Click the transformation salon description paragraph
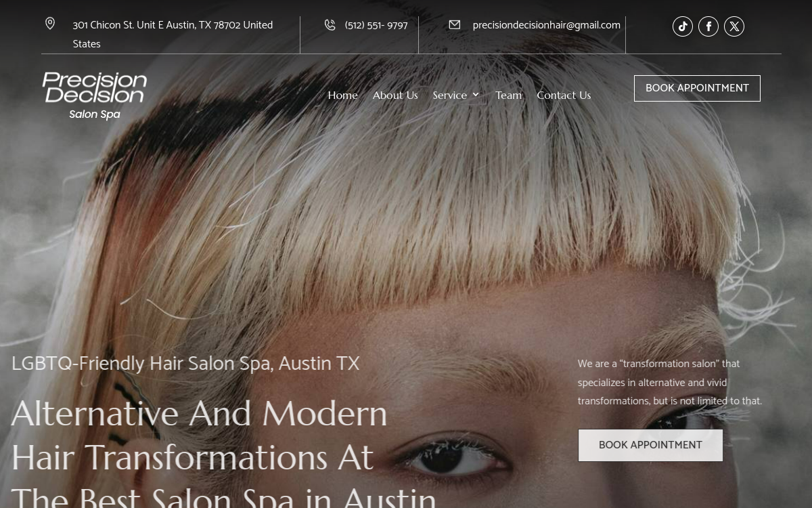This screenshot has height=508, width=812. pos(670,383)
